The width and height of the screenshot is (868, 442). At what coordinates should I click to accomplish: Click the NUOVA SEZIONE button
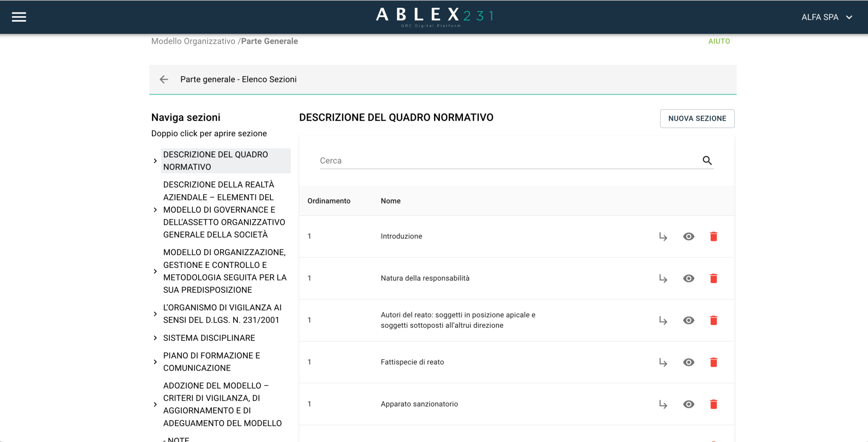coord(697,119)
